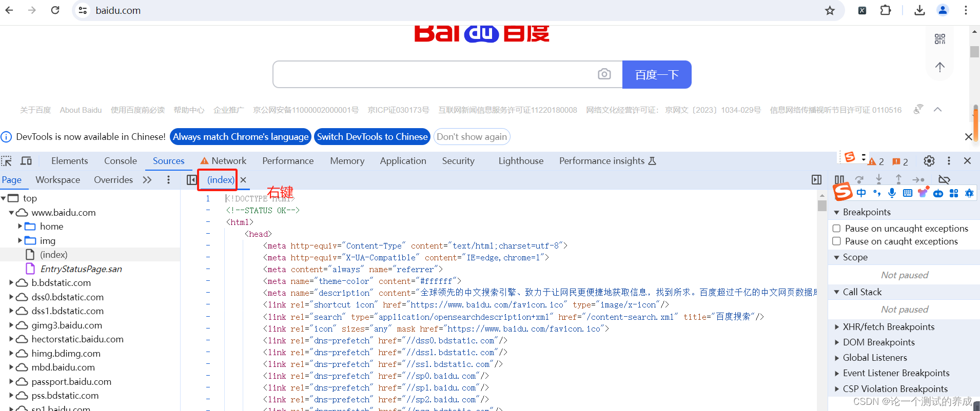Viewport: 980px width, 411px height.
Task: Open the Sogou toolbox grid icon
Action: (x=954, y=193)
